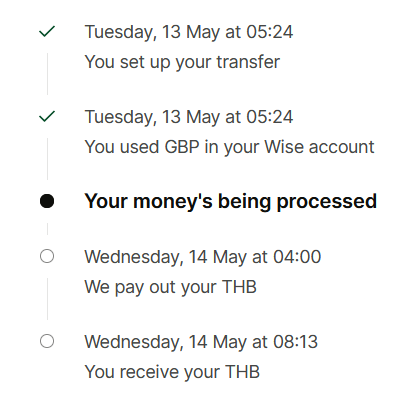Select the filled black dot for money being processed
The height and width of the screenshot is (417, 397).
click(x=47, y=201)
